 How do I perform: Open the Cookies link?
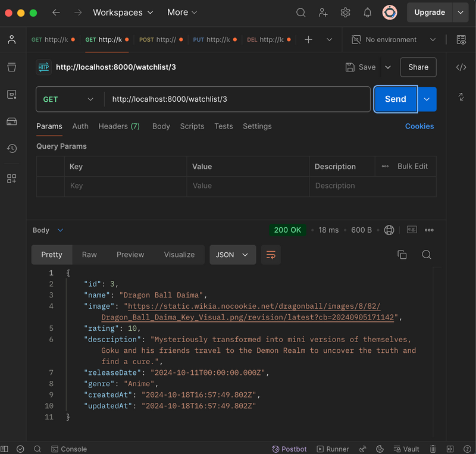point(419,126)
